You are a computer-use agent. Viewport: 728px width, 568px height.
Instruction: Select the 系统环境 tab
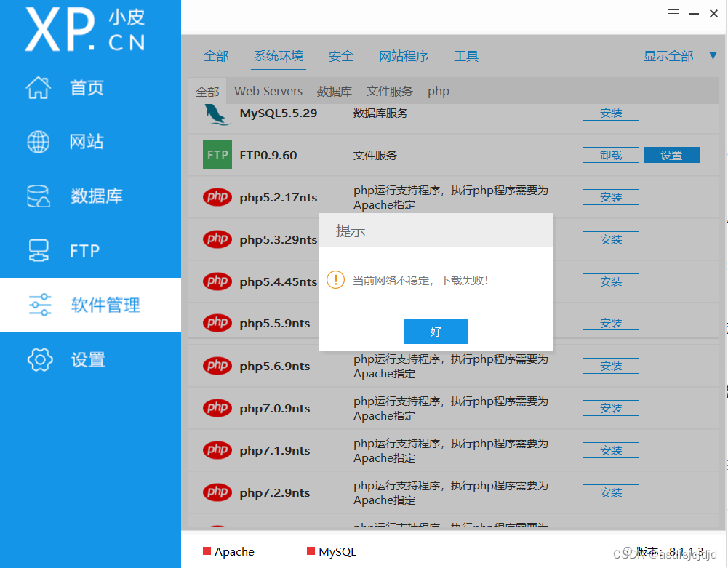pos(279,56)
